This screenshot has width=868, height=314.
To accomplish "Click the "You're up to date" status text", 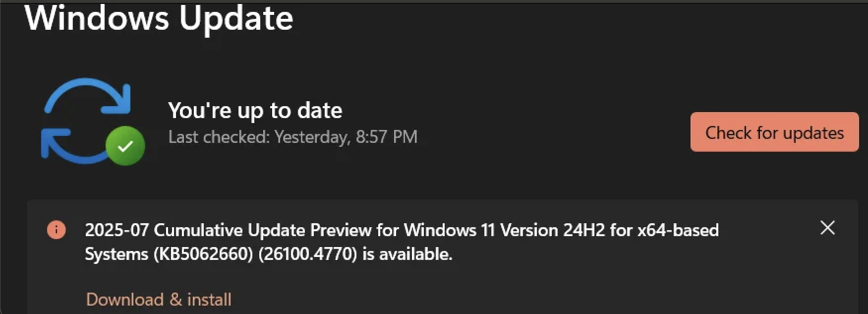I will click(255, 110).
